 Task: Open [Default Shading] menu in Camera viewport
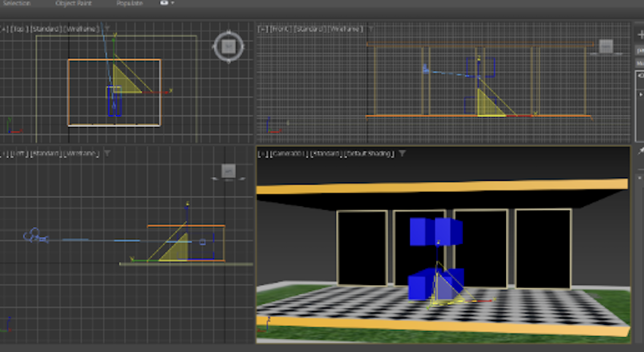tap(370, 154)
